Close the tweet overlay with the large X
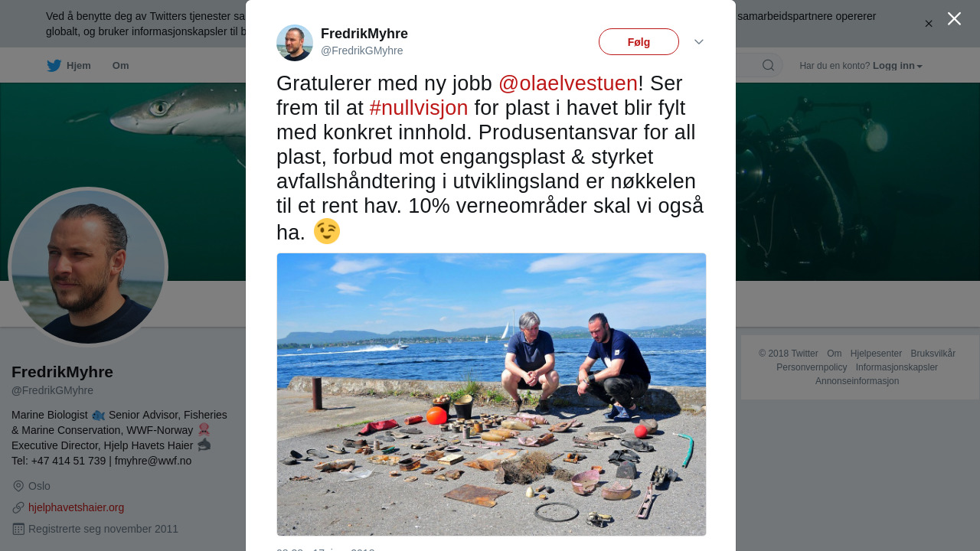The image size is (980, 551). pyautogui.click(x=954, y=18)
